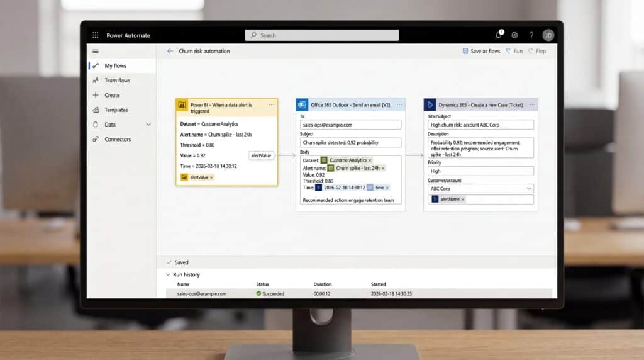The height and width of the screenshot is (360, 644).
Task: Open the app launcher waffle icon
Action: [96, 35]
